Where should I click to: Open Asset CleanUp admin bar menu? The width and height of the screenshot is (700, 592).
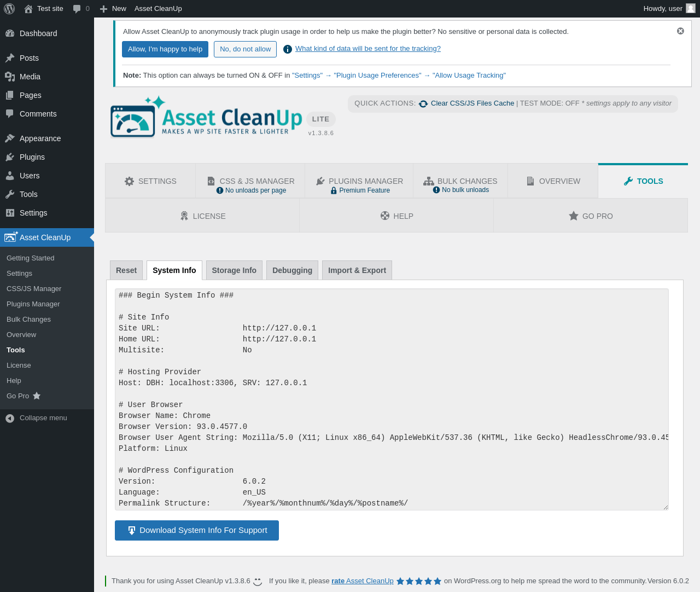pos(158,9)
